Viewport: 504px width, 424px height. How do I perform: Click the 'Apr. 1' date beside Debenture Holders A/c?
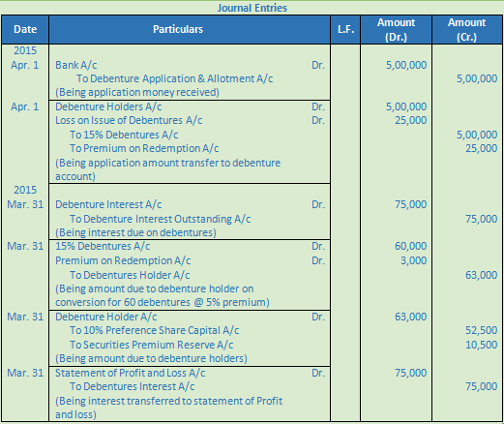point(25,106)
